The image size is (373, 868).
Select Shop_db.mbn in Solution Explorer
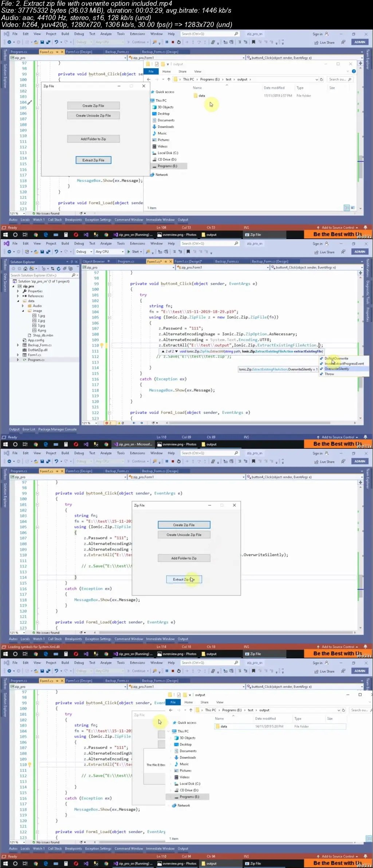[40, 335]
